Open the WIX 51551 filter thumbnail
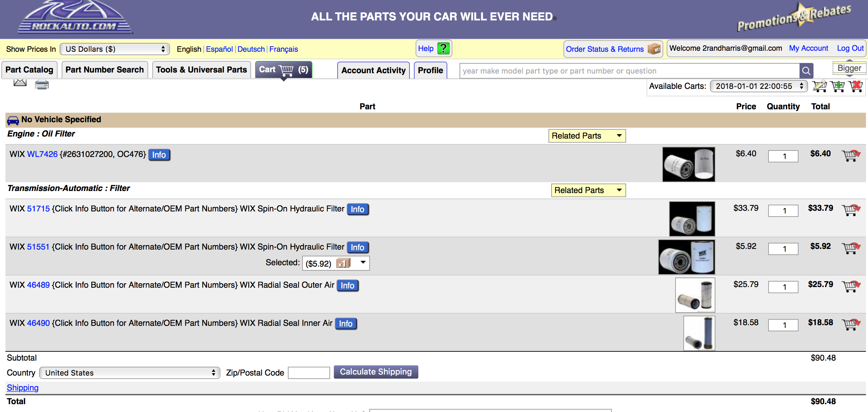 click(686, 257)
